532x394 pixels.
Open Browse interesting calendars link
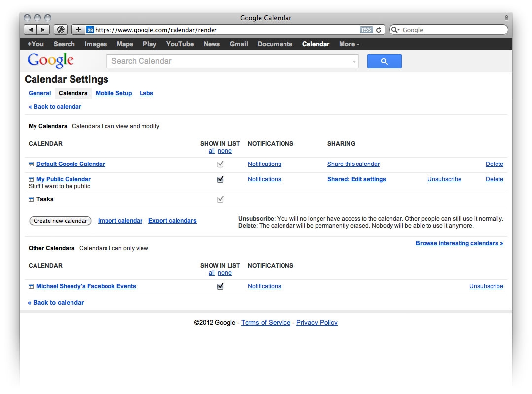pos(459,243)
